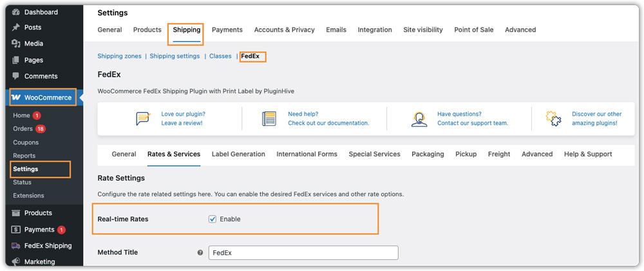Screen dimensions: 644x271
Task: Open WooCommerce Coupons submenu item
Action: point(26,142)
